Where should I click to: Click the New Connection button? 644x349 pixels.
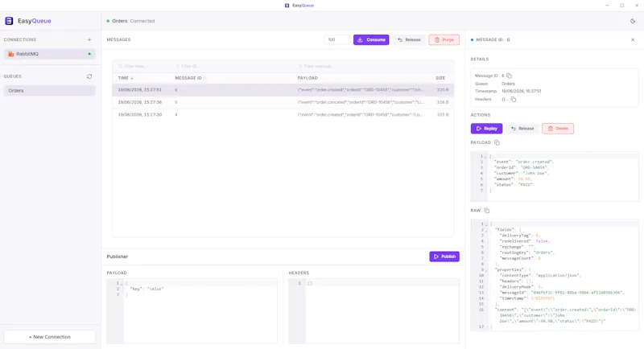tap(50, 337)
